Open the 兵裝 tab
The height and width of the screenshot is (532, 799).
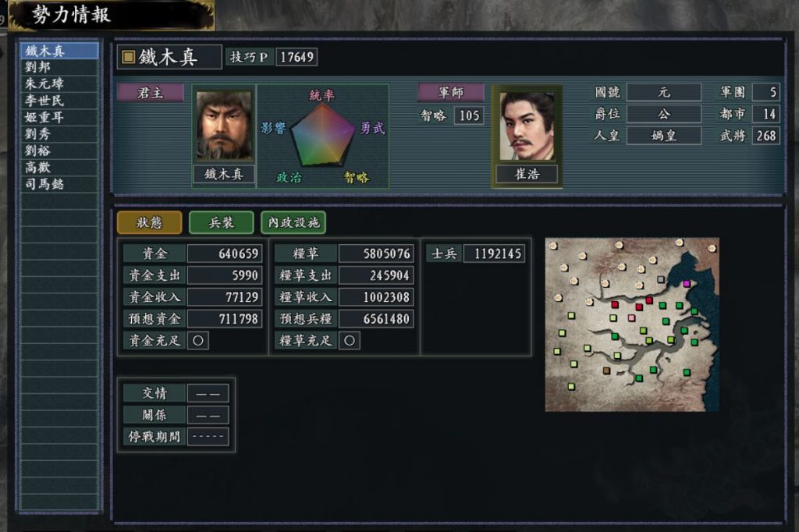221,222
